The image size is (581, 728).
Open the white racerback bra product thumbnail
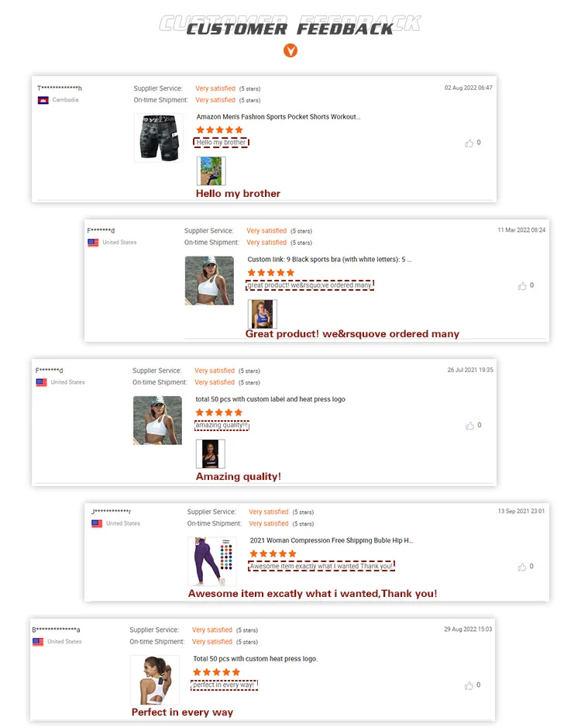[x=154, y=680]
